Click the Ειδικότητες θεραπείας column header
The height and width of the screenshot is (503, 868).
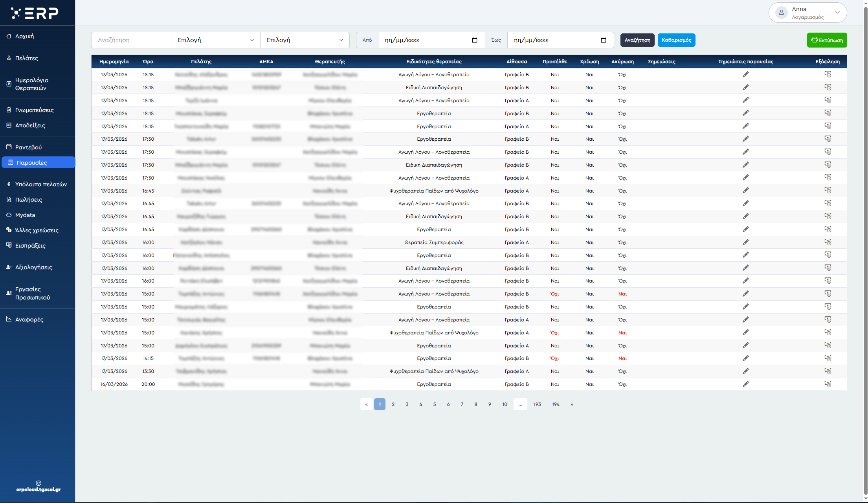click(434, 62)
